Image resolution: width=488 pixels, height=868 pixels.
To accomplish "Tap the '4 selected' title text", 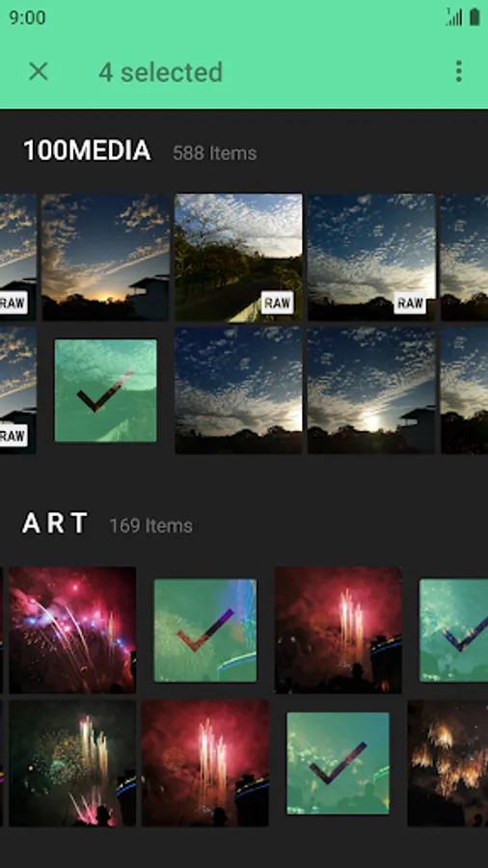I will pyautogui.click(x=160, y=72).
